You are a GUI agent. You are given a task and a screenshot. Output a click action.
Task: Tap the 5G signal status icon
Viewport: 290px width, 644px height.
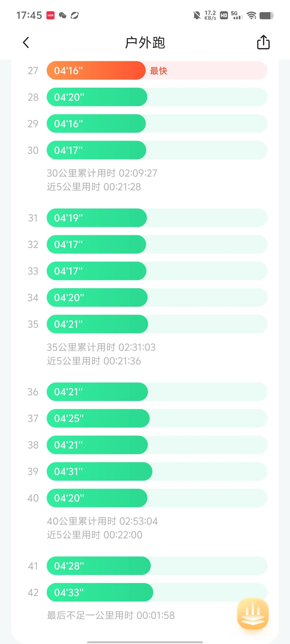tap(237, 15)
